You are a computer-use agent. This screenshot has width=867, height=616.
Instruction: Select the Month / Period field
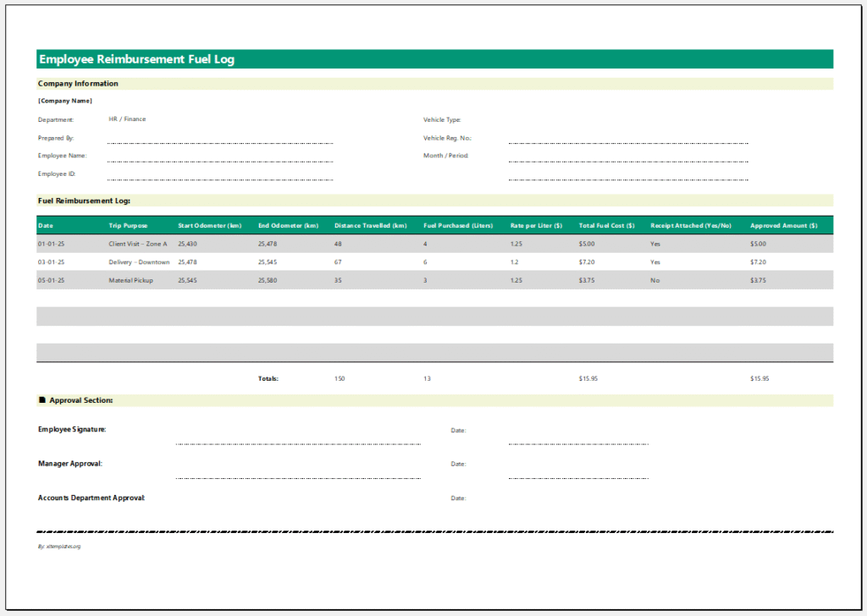tap(627, 160)
